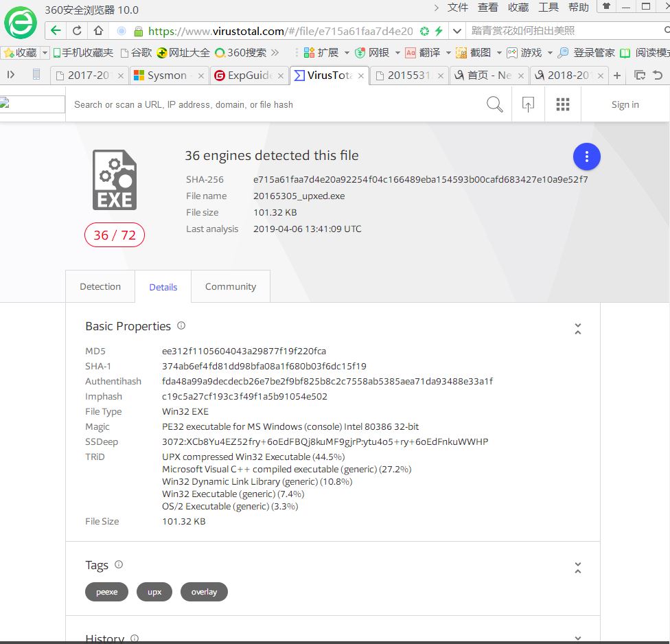Collapse the History section chevron
670x644 pixels.
578,639
